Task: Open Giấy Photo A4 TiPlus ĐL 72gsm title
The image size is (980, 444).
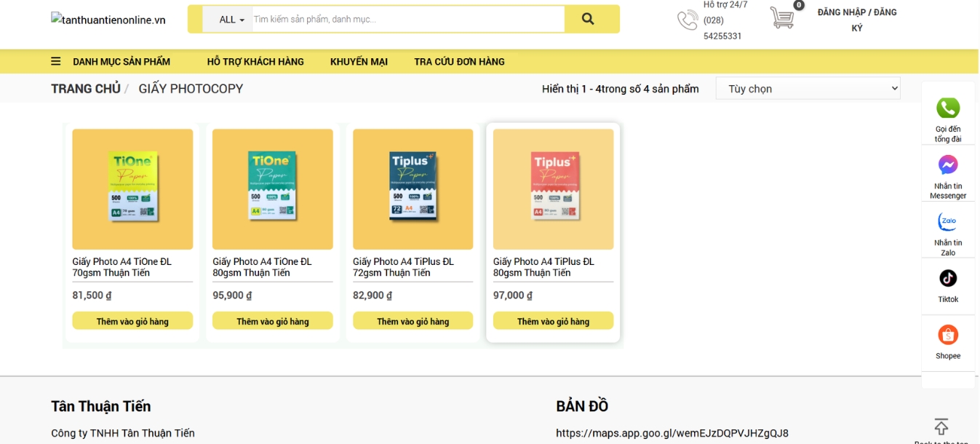Action: [404, 267]
